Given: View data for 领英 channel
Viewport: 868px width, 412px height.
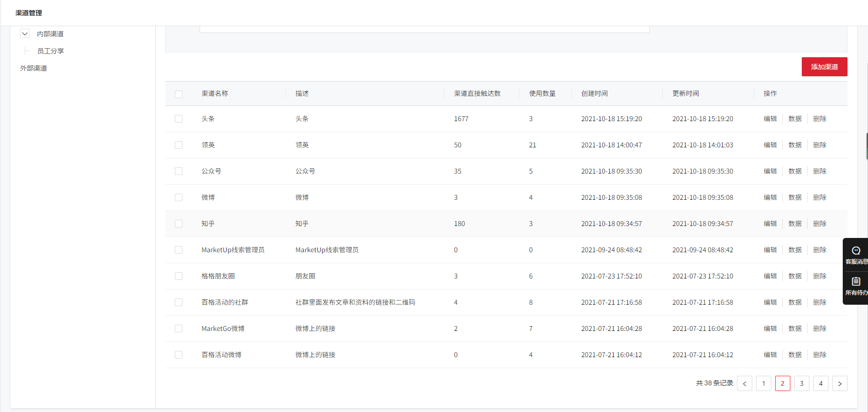Looking at the screenshot, I should click(x=795, y=145).
